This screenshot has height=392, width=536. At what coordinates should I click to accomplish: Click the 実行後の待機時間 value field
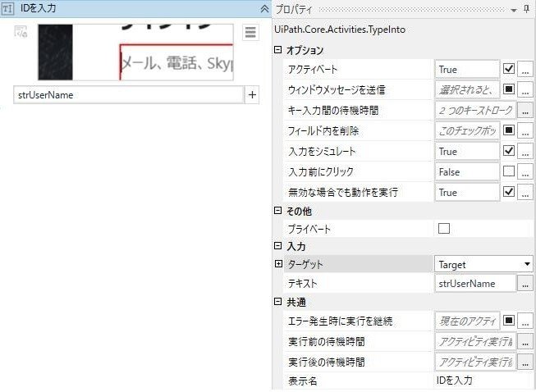pos(475,362)
